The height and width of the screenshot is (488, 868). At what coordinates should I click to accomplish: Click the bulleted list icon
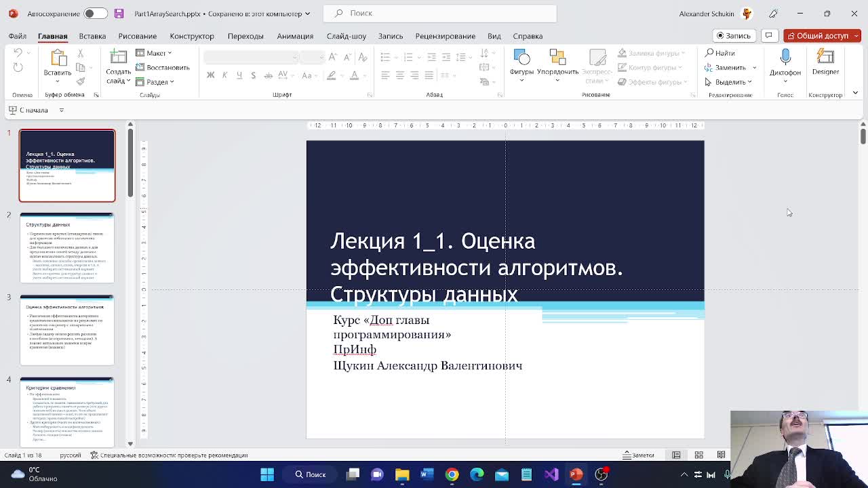[385, 57]
